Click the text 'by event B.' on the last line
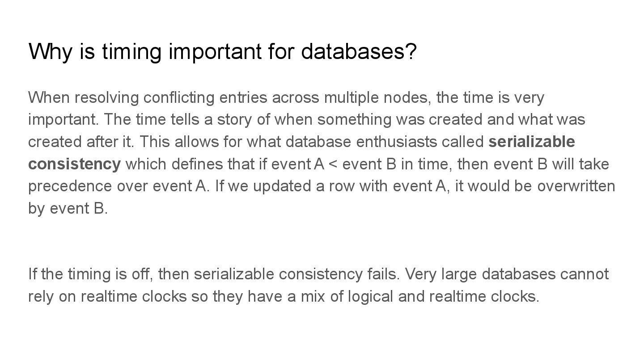Viewport: 644px width, 362px height. point(68,208)
